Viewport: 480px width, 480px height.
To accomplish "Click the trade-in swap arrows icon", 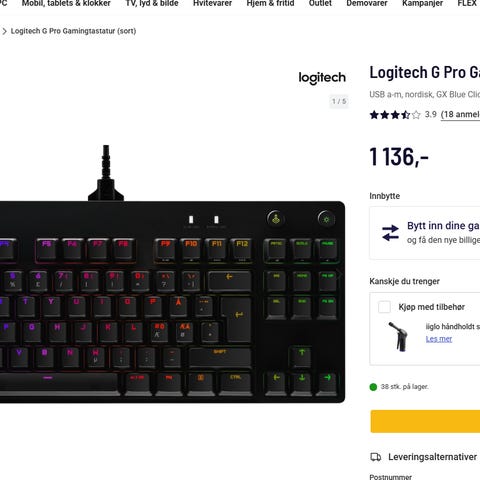I will pos(390,233).
